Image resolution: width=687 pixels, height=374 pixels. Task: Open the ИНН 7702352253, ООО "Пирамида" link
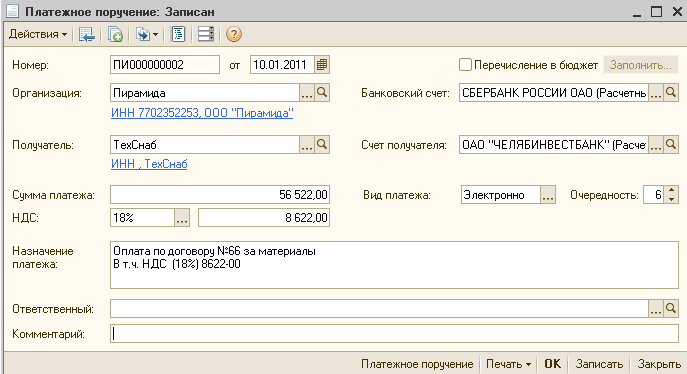pyautogui.click(x=202, y=113)
